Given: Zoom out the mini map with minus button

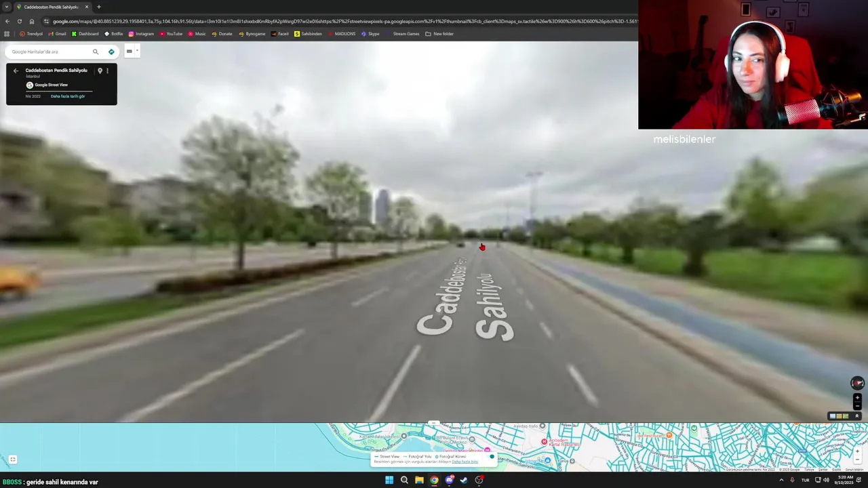Looking at the screenshot, I should (x=857, y=460).
